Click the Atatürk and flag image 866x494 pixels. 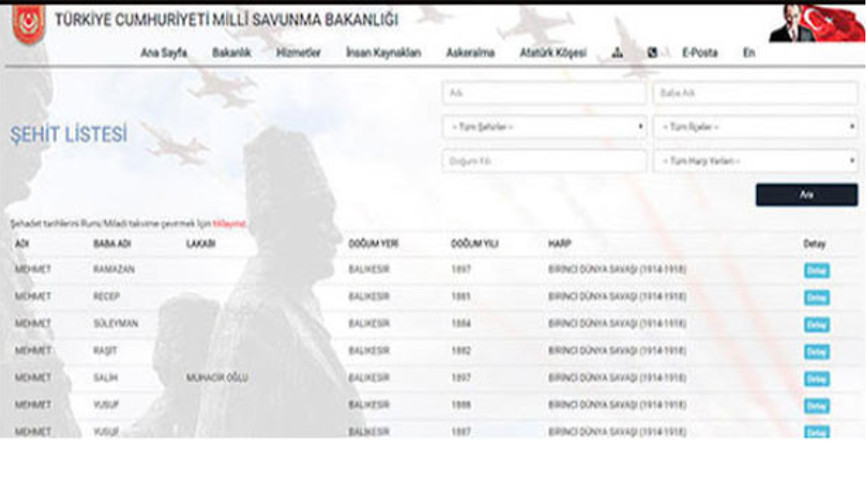click(x=816, y=22)
